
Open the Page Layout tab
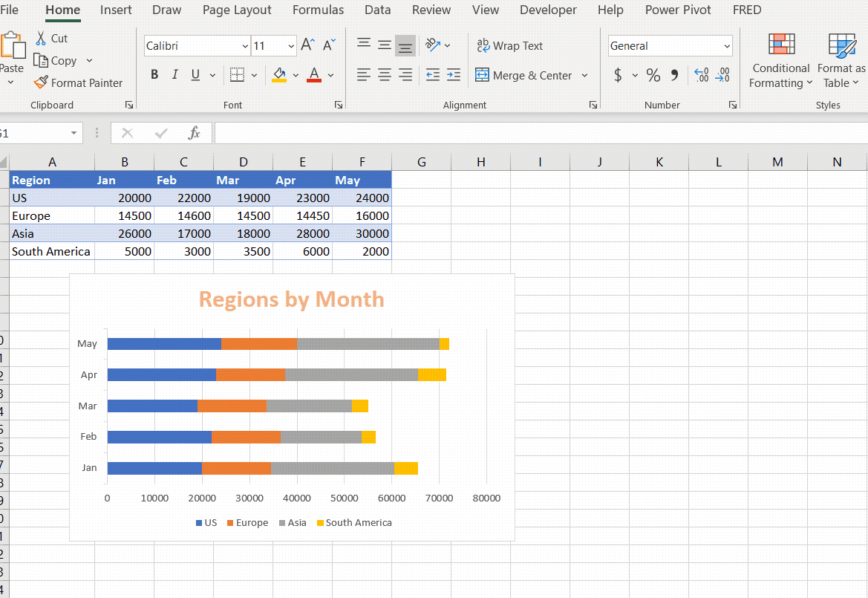(x=237, y=10)
